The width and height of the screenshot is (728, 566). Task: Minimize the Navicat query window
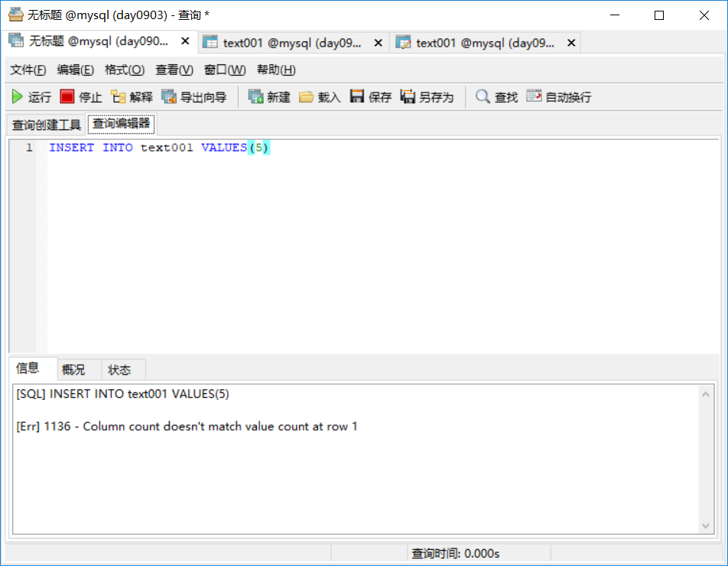(615, 15)
